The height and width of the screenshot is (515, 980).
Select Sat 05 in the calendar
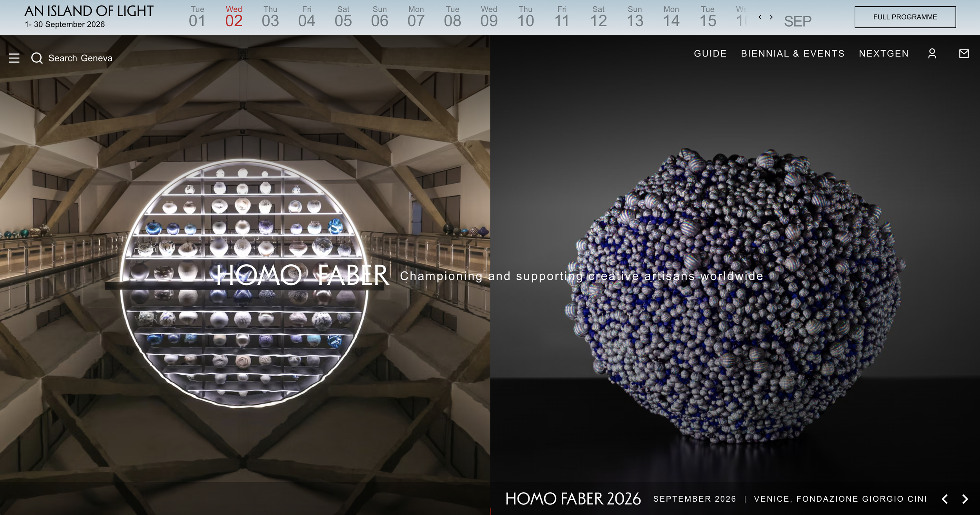343,17
